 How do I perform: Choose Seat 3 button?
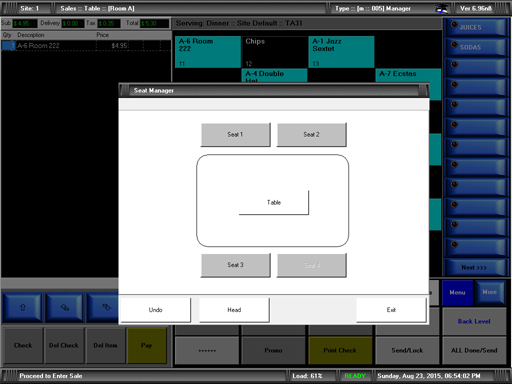(236, 265)
